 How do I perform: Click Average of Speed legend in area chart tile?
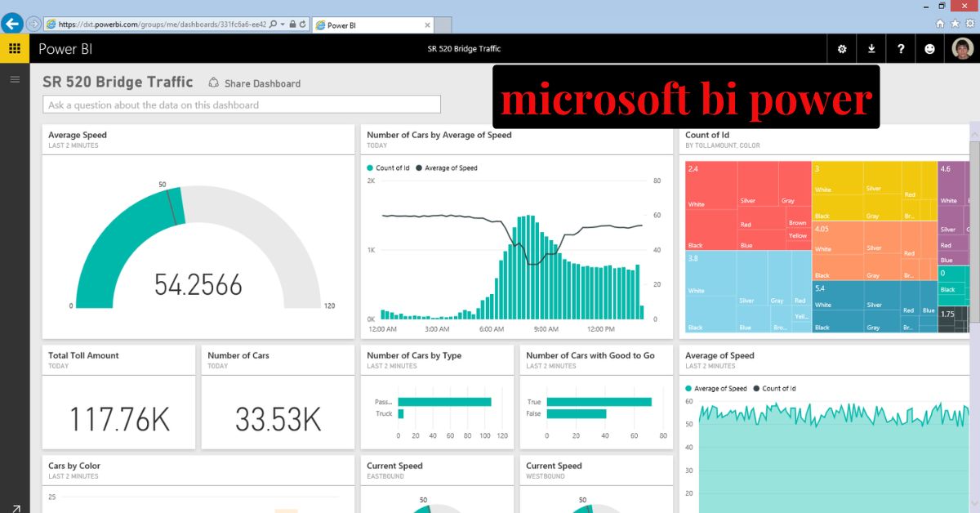pyautogui.click(x=716, y=388)
